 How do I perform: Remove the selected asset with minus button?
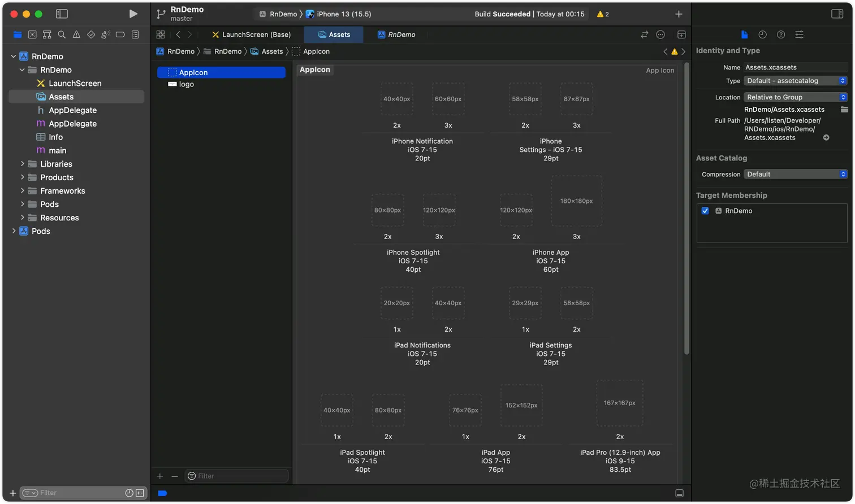[175, 476]
